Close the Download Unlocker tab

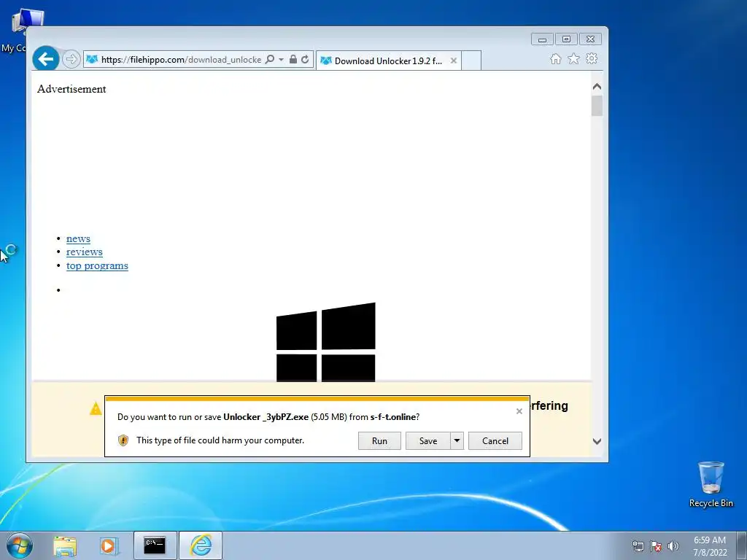click(454, 61)
